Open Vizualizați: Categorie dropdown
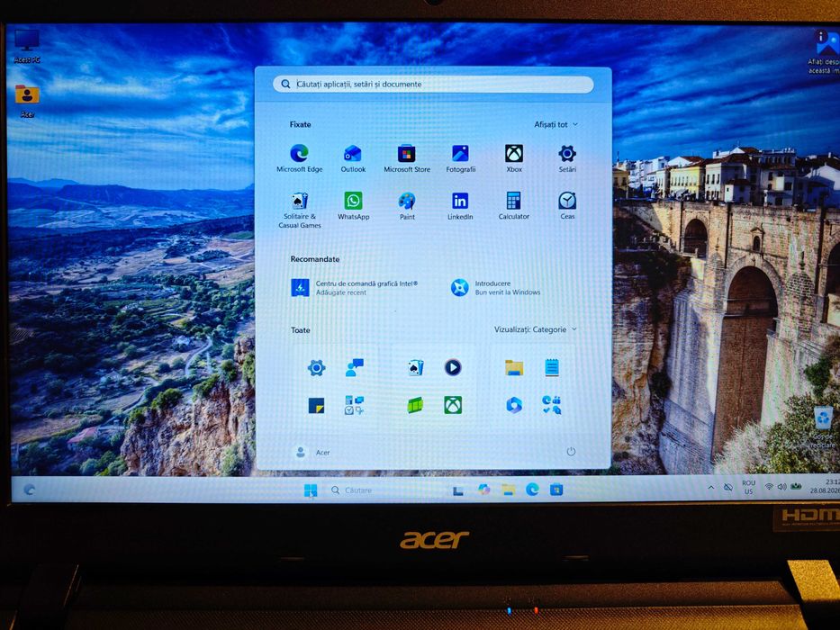 [535, 329]
